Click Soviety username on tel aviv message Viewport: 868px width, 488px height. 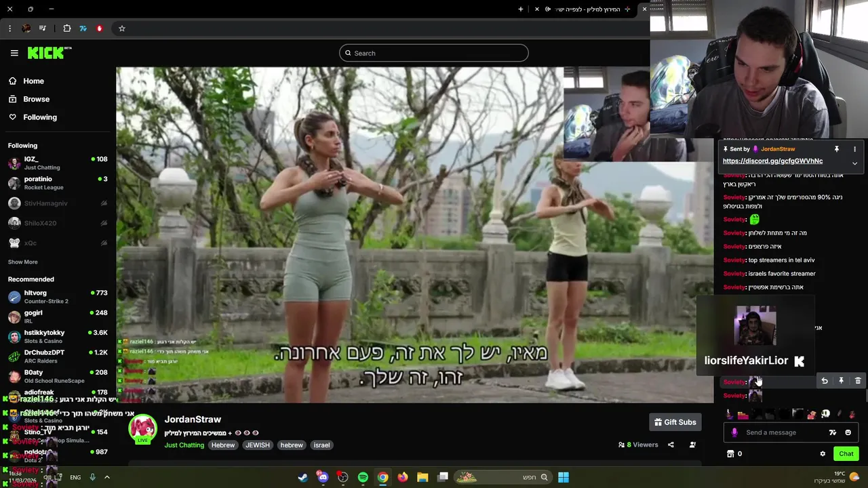(x=734, y=260)
